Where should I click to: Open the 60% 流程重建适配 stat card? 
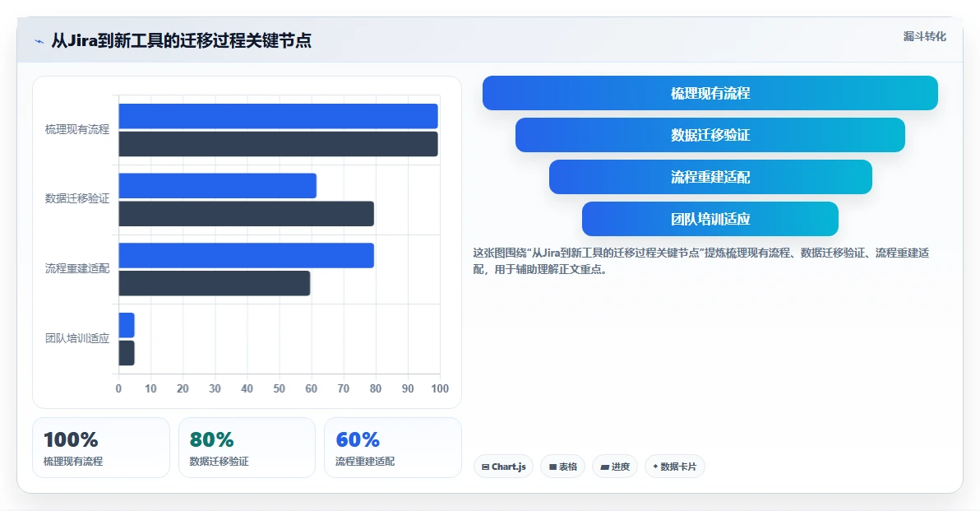click(x=392, y=448)
